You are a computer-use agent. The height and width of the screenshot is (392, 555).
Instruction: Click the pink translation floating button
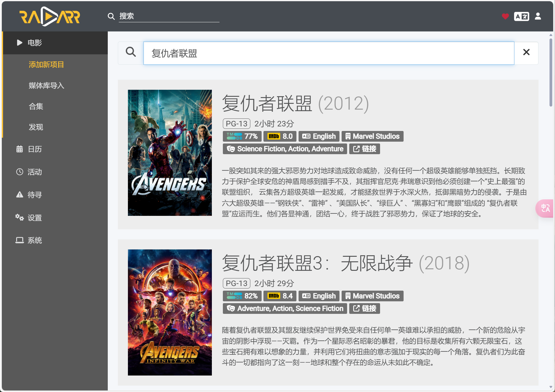click(x=545, y=209)
